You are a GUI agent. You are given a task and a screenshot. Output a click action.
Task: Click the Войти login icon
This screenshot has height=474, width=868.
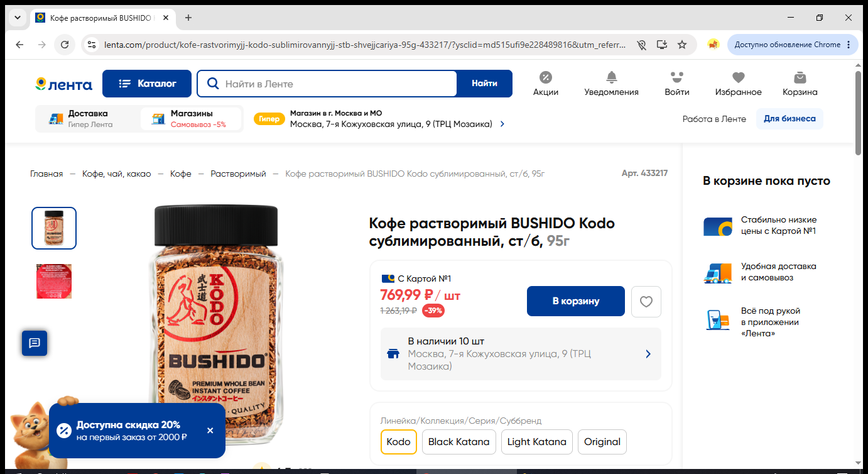tap(677, 84)
